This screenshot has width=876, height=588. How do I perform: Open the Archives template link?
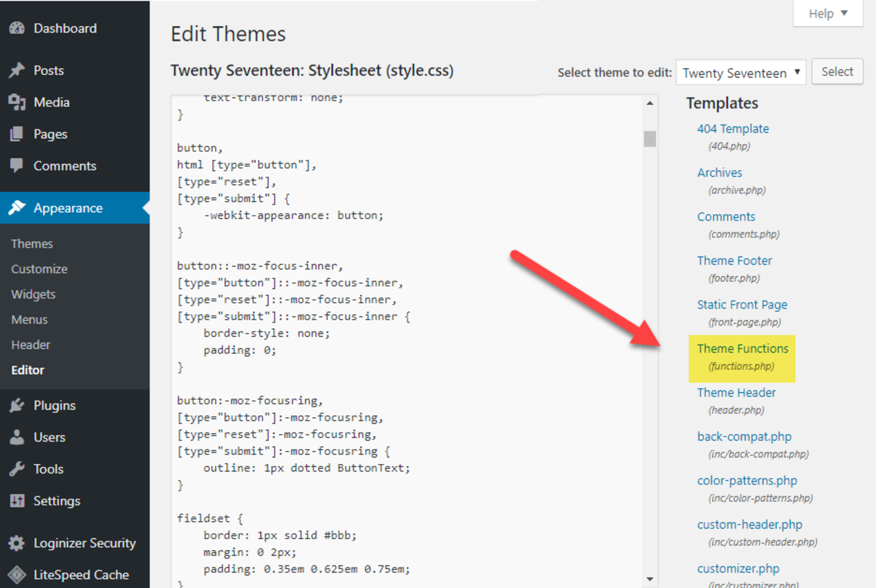tap(720, 173)
